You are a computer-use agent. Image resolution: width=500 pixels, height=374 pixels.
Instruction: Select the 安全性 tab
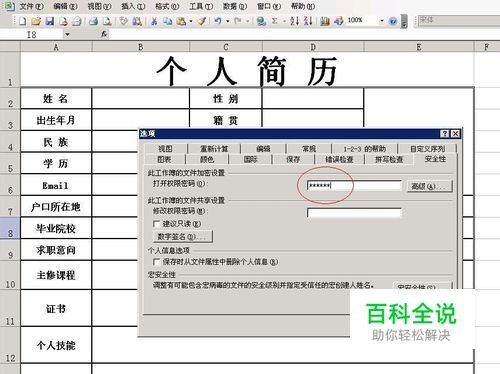435,159
